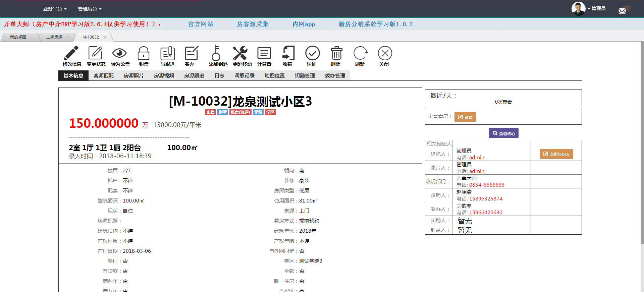
Task: Click the 修改信息 pencil icon
Action: click(x=71, y=53)
